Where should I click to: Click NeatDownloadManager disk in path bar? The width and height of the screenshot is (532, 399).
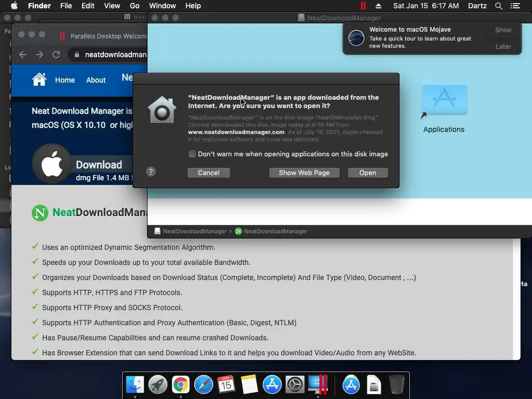pos(190,231)
